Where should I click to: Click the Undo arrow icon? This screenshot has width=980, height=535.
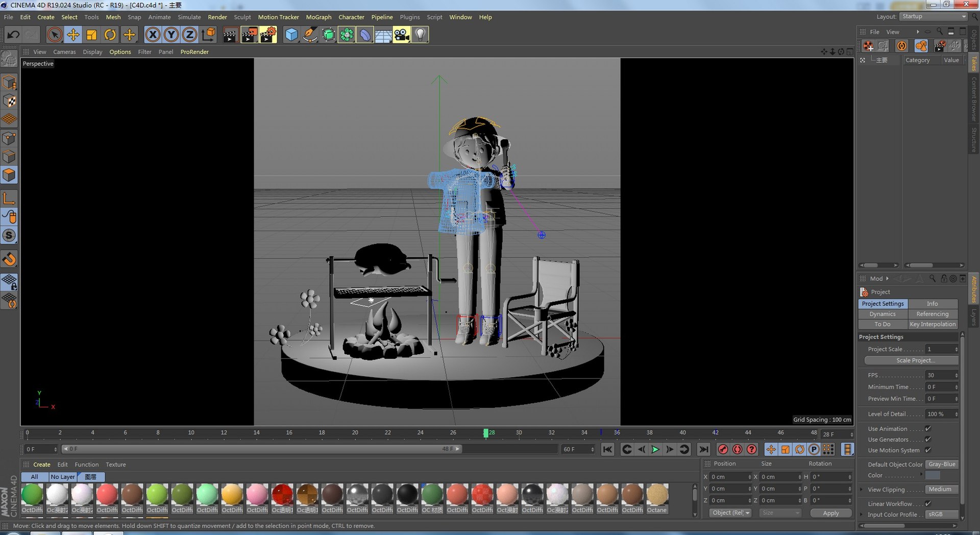14,35
